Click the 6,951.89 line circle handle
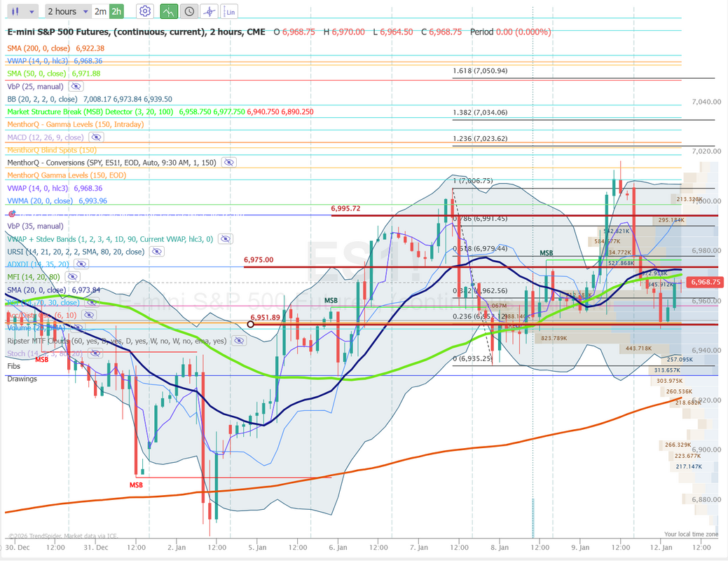728x561 pixels. coord(251,324)
